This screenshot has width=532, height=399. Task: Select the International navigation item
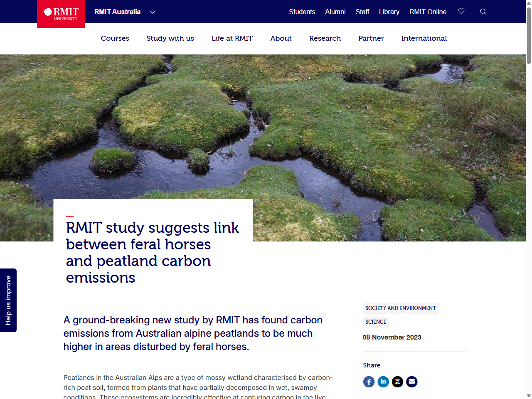[424, 38]
